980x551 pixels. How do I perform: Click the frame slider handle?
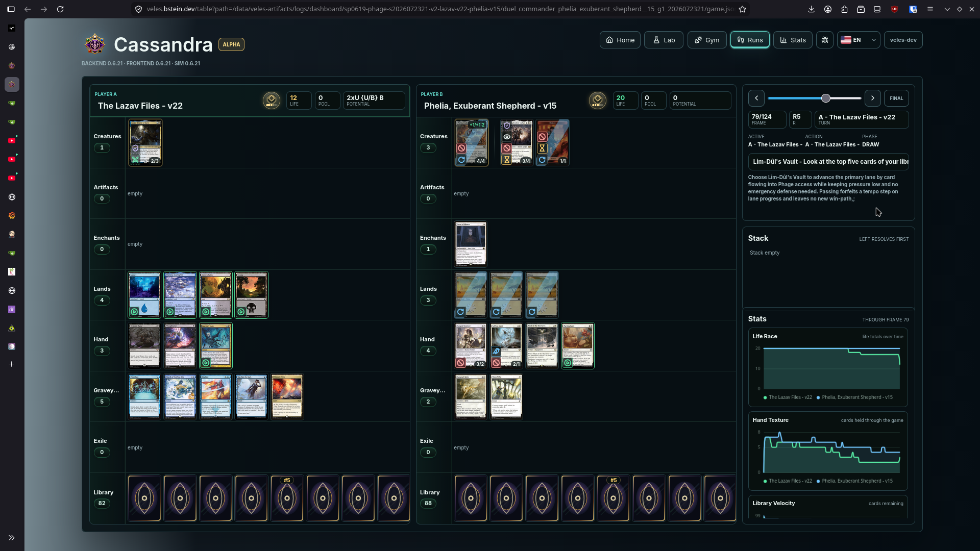tap(826, 98)
